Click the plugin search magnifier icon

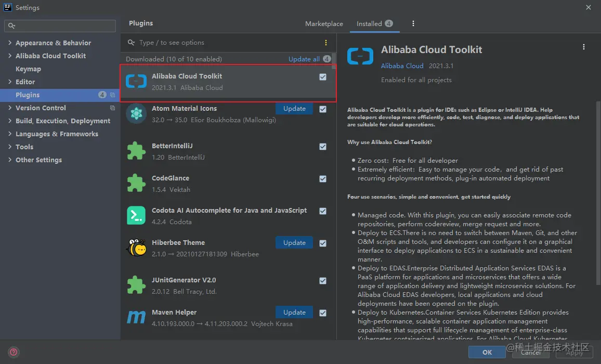131,43
